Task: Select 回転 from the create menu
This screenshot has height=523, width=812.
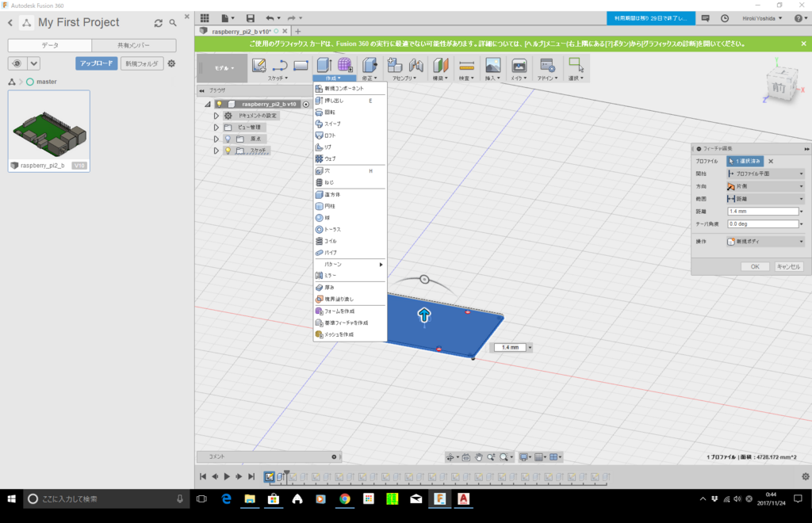Action: [350, 113]
